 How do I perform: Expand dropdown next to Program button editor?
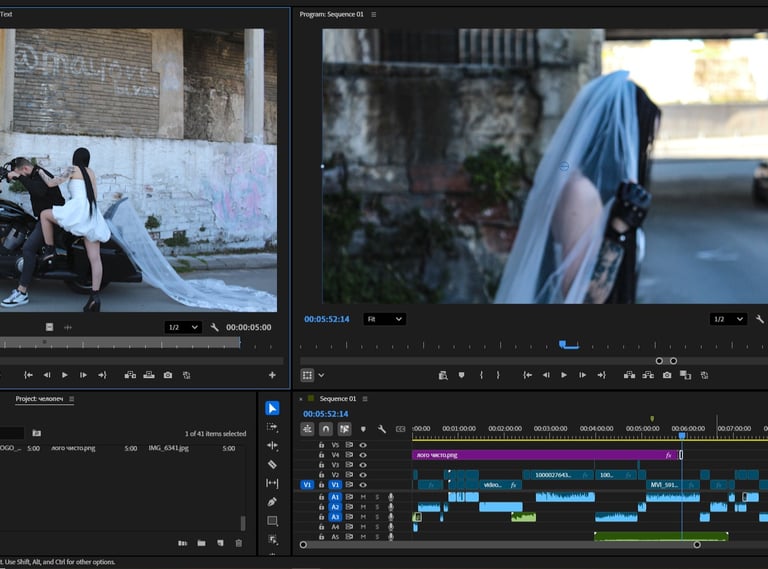point(321,376)
